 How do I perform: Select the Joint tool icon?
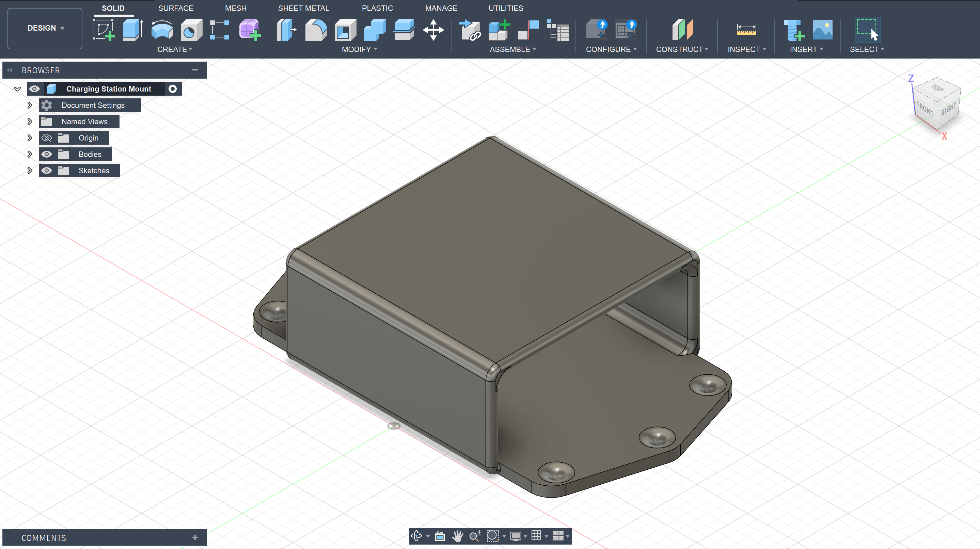pyautogui.click(x=528, y=30)
